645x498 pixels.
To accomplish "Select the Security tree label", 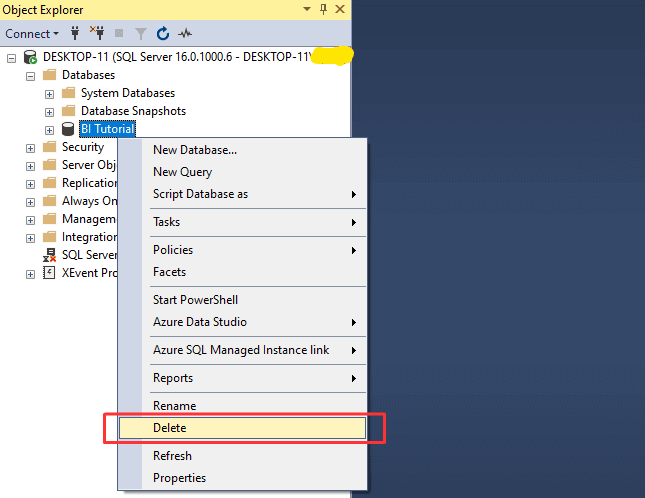I will pos(83,147).
